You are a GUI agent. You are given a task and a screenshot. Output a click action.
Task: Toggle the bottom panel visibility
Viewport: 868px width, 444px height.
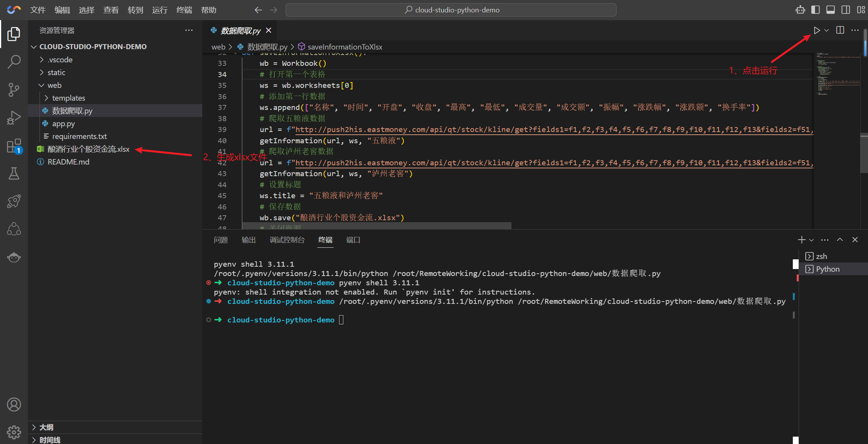pos(830,10)
